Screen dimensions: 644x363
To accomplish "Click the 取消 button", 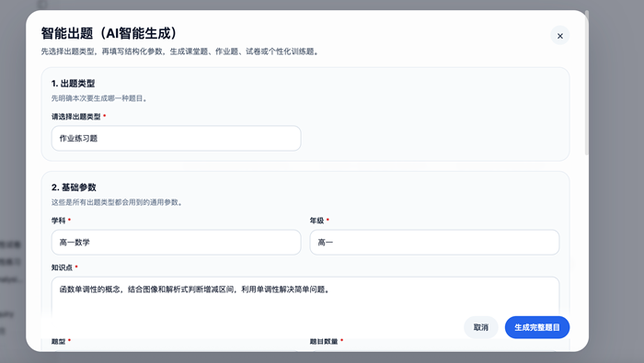I will point(480,327).
